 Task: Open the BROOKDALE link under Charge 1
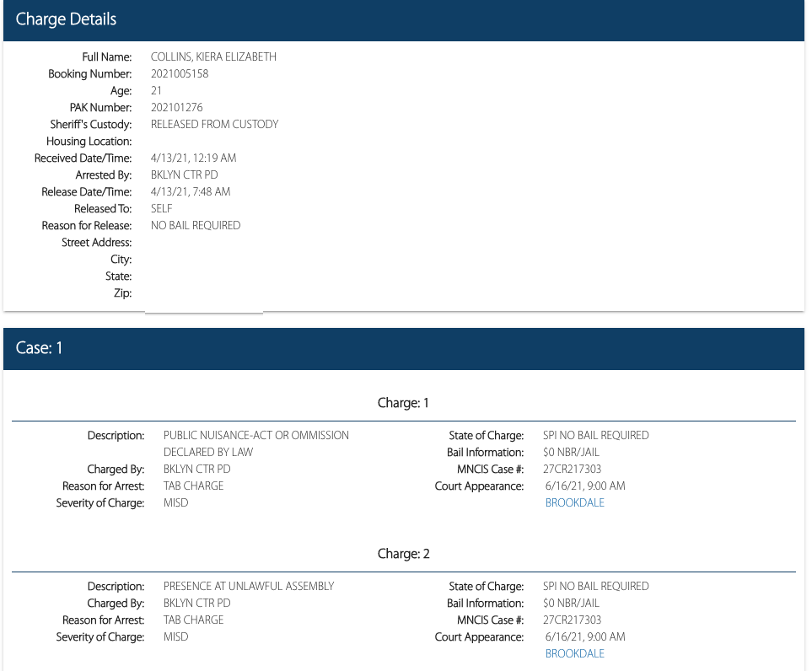(x=574, y=503)
